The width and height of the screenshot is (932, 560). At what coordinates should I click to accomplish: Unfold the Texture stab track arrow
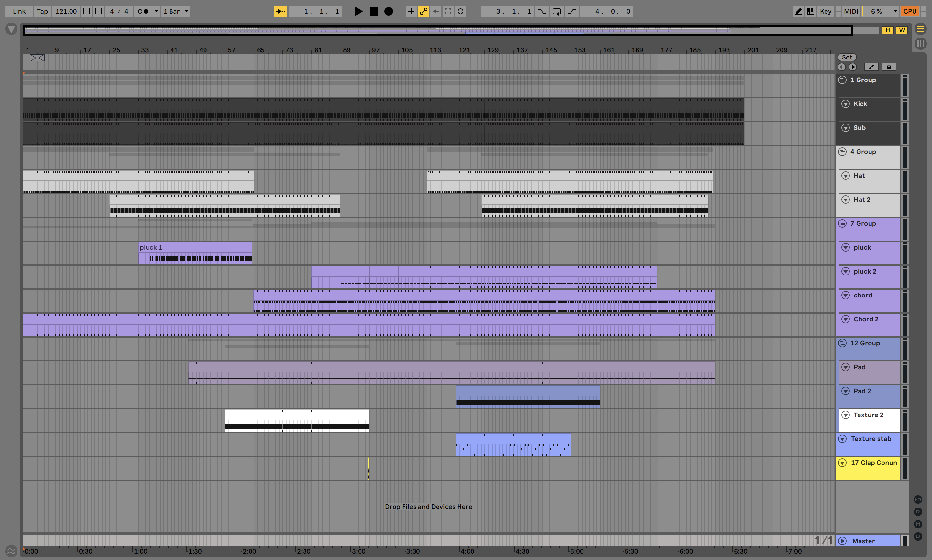click(x=842, y=439)
